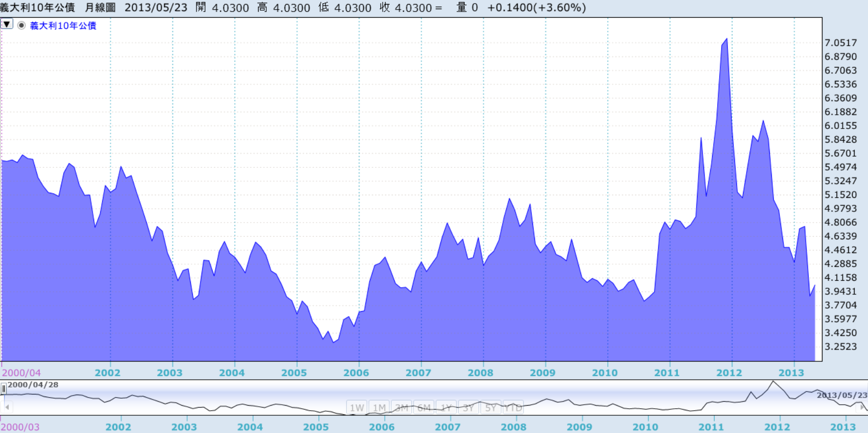Click the 2012 main chart axis label
868x433 pixels.
[729, 373]
